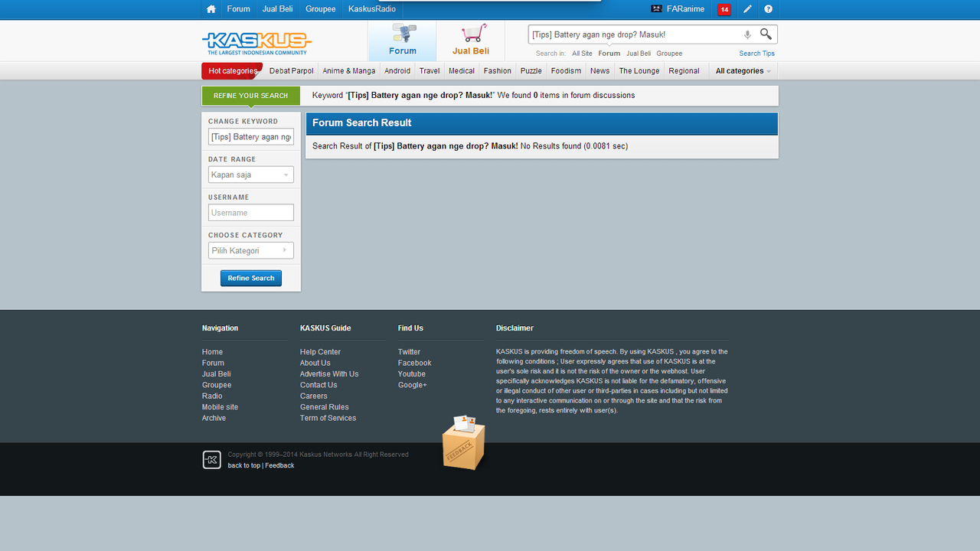Select the Forum tab with chat bubbles icon
This screenshot has height=551, width=980.
click(403, 41)
